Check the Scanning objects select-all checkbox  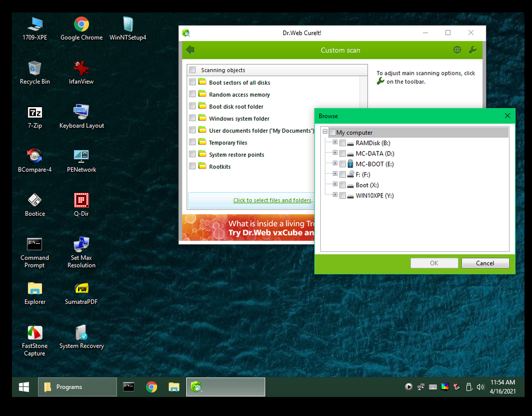click(x=193, y=70)
